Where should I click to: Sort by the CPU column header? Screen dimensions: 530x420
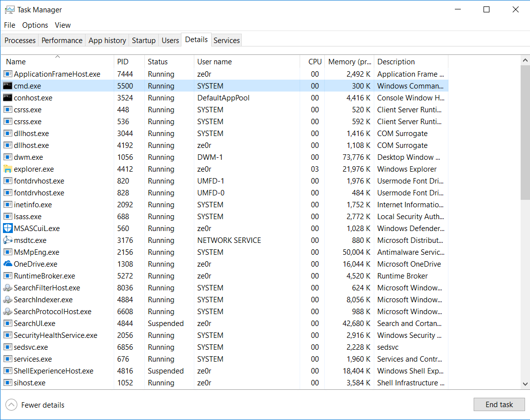coord(312,61)
